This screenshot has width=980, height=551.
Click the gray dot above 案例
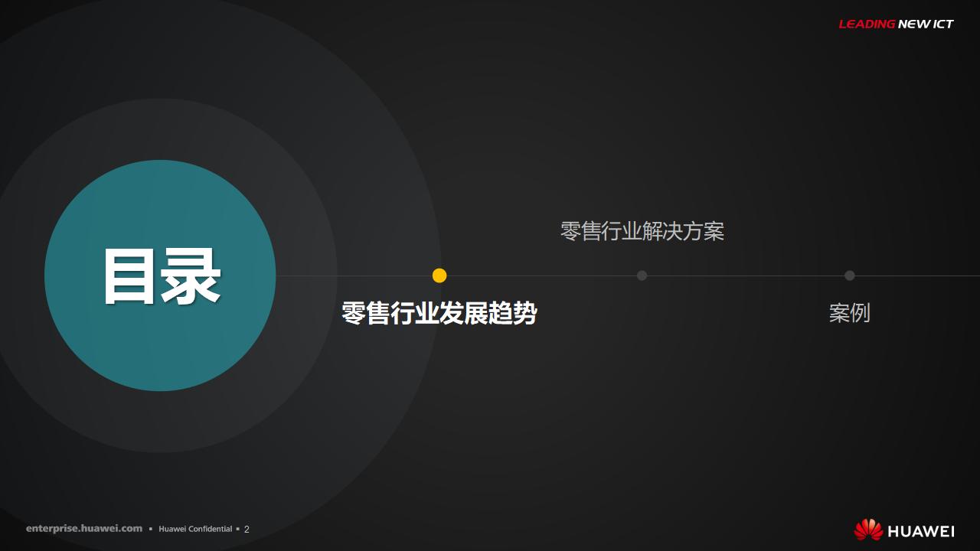click(849, 275)
